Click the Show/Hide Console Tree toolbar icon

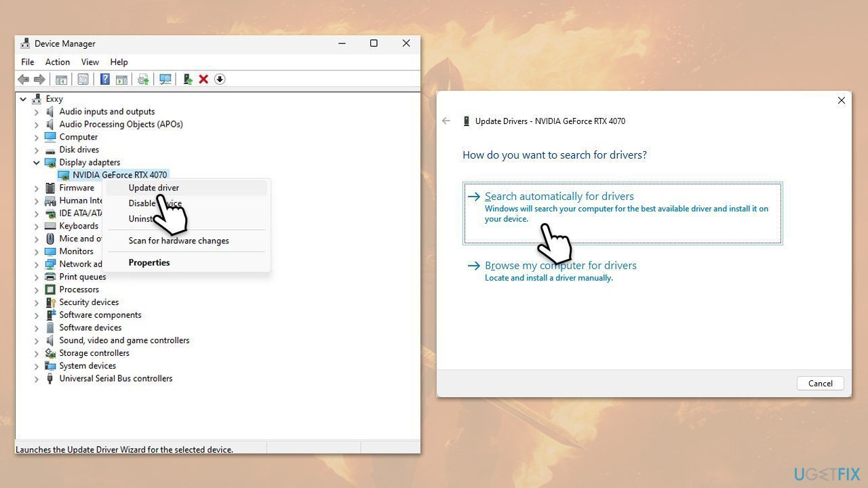pos(61,79)
